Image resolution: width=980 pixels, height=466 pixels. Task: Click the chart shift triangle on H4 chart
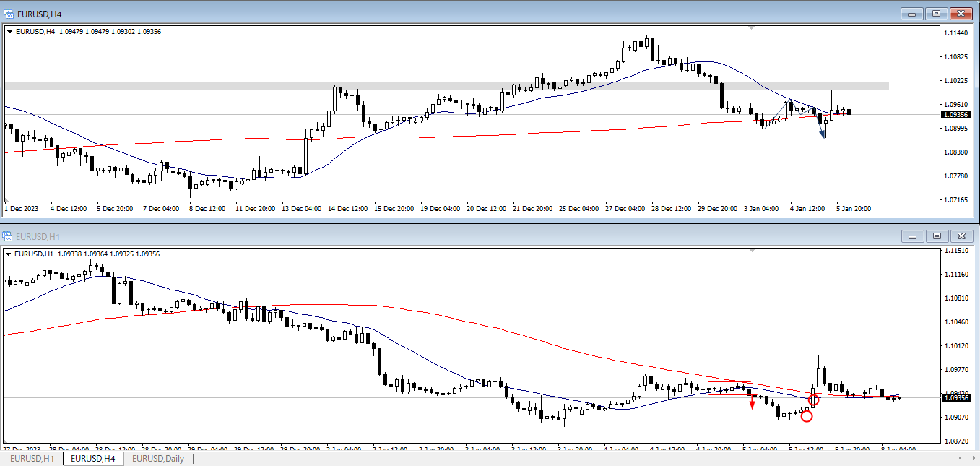pos(752,27)
